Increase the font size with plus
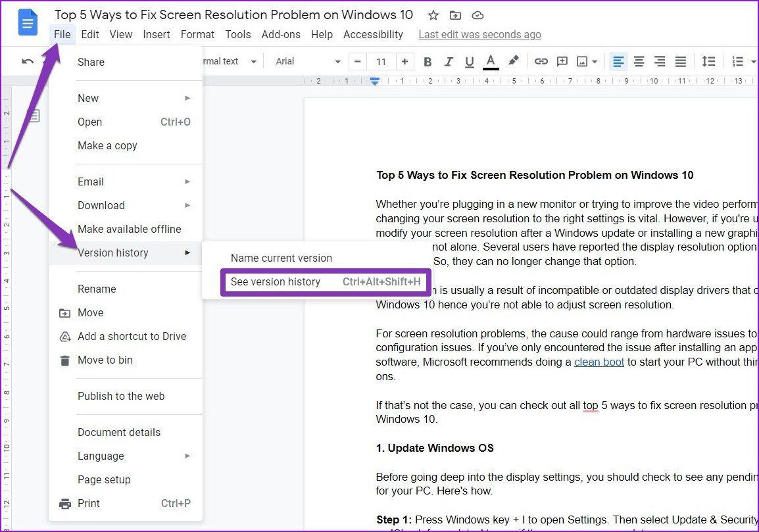 [x=404, y=61]
